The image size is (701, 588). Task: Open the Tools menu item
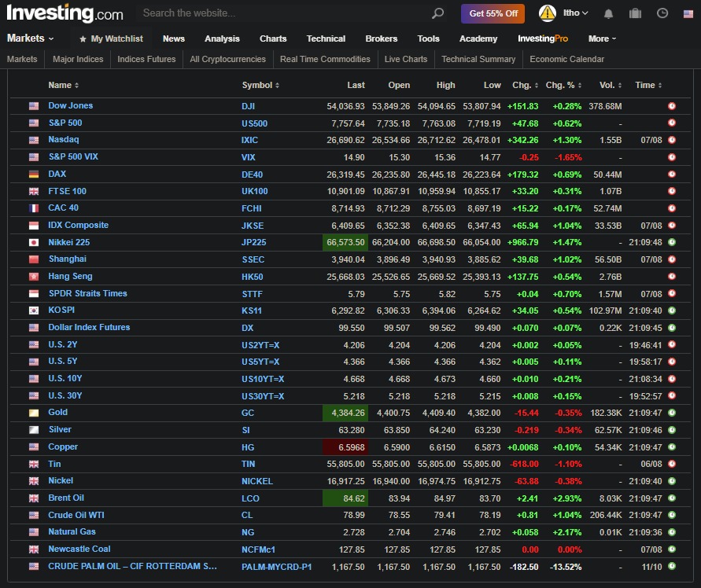click(x=428, y=39)
